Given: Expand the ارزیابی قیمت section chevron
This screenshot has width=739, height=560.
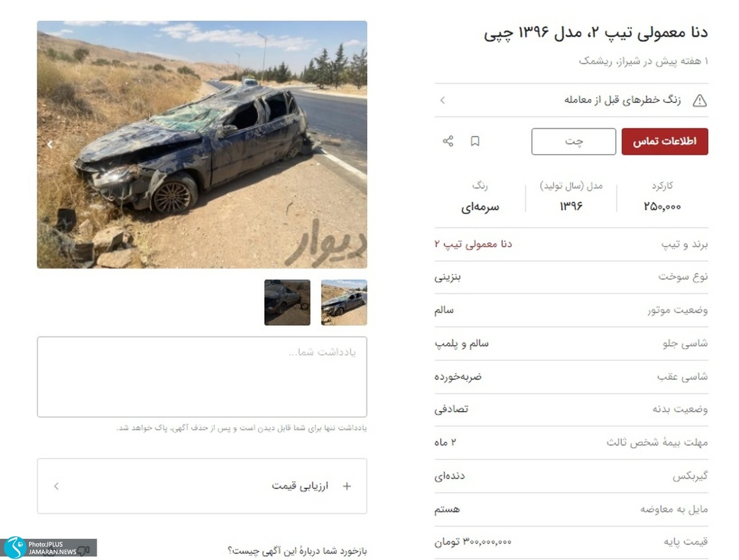Looking at the screenshot, I should [56, 486].
